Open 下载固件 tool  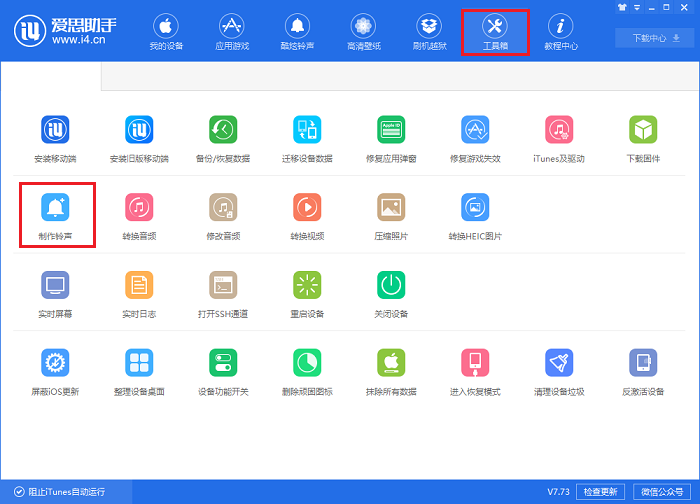click(x=643, y=139)
